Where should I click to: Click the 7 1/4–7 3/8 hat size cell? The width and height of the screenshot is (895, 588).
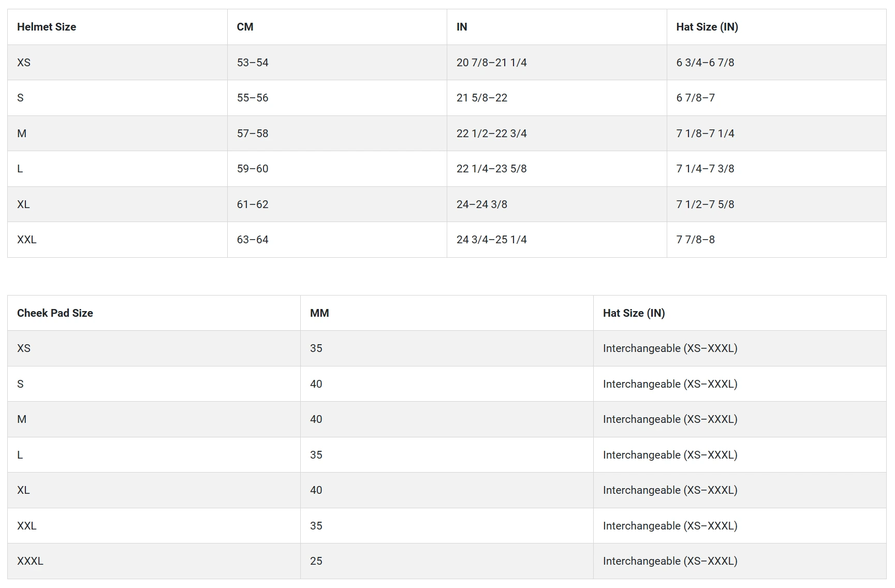(705, 169)
